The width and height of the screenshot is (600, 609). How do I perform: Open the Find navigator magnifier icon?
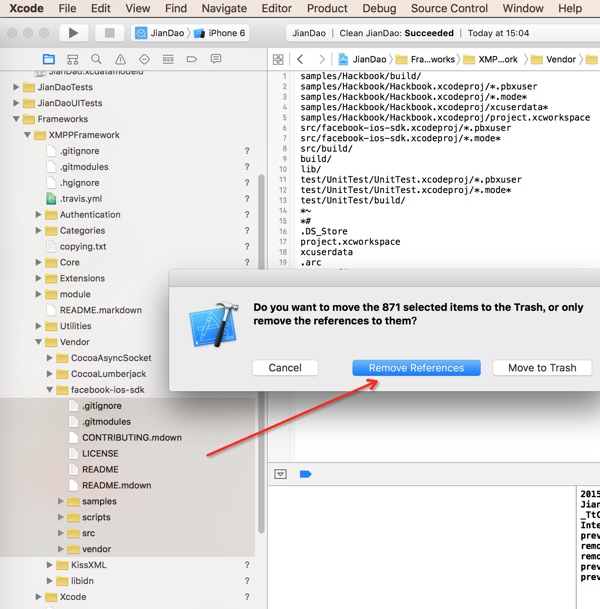(x=96, y=59)
